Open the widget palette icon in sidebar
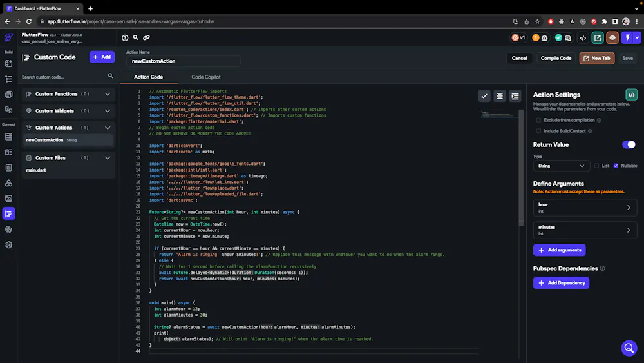The image size is (644, 363). tap(8, 64)
